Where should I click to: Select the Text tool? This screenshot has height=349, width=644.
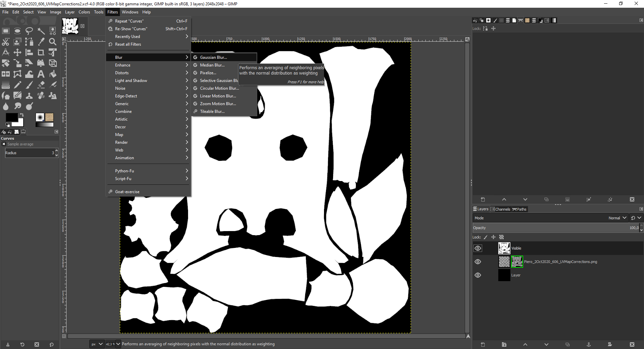[41, 74]
